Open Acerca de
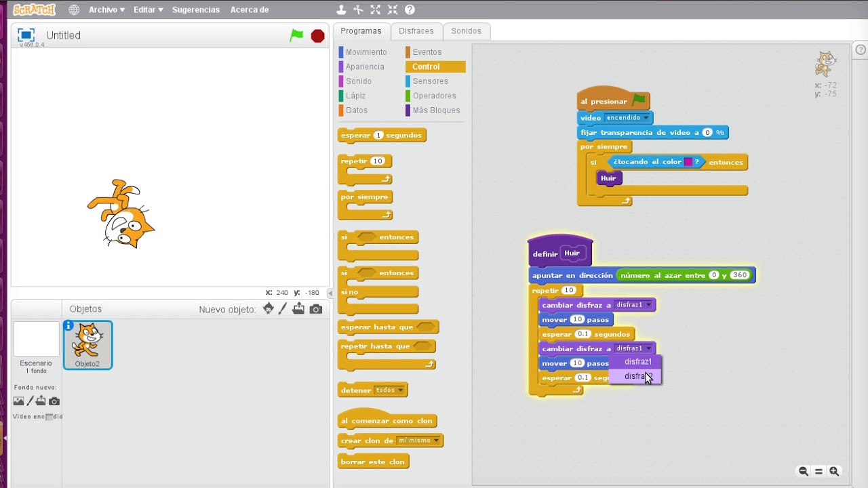This screenshot has height=488, width=868. pyautogui.click(x=250, y=10)
